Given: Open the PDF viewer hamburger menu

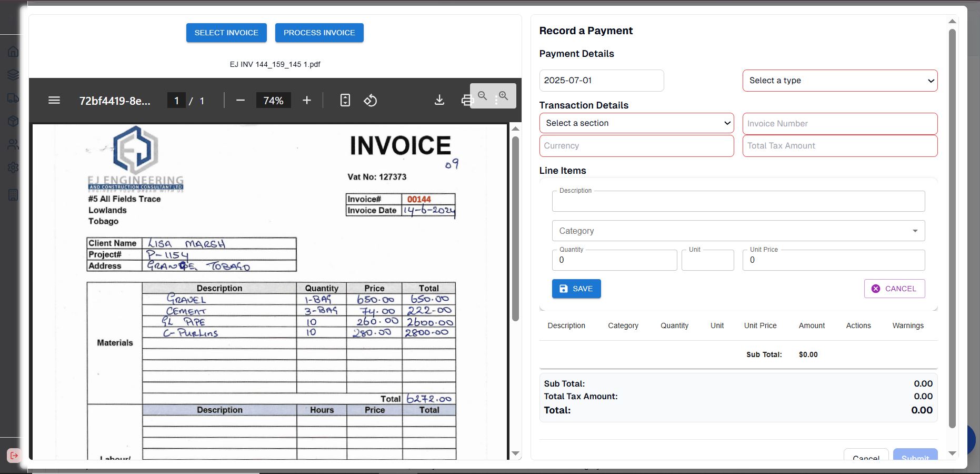Looking at the screenshot, I should (x=54, y=100).
